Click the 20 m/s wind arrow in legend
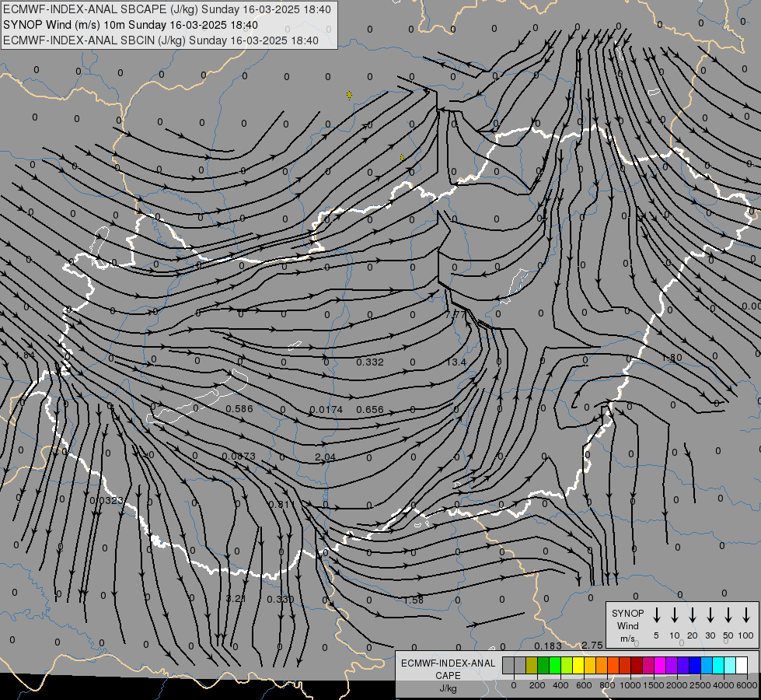The height and width of the screenshot is (700, 761). point(693,615)
